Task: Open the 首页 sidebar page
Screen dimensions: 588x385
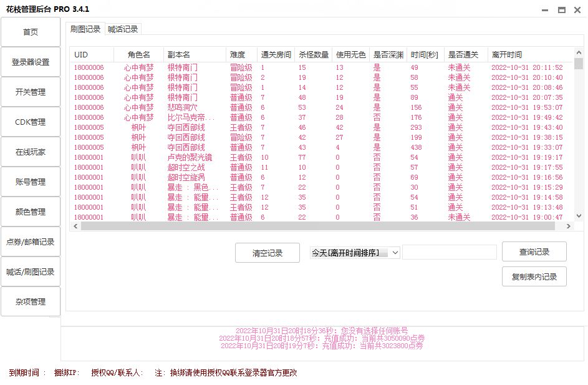Action: tap(31, 32)
